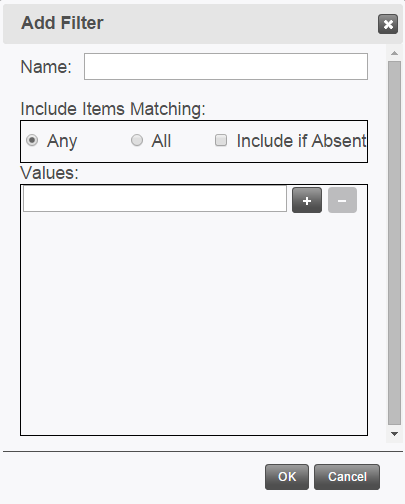Select the All radio button
This screenshot has height=504, width=405.
(137, 140)
